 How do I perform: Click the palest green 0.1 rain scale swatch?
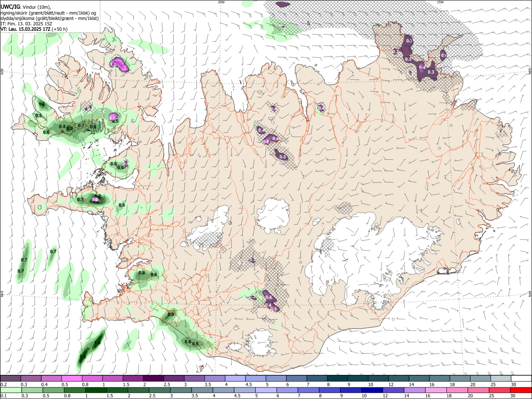pyautogui.click(x=11, y=390)
